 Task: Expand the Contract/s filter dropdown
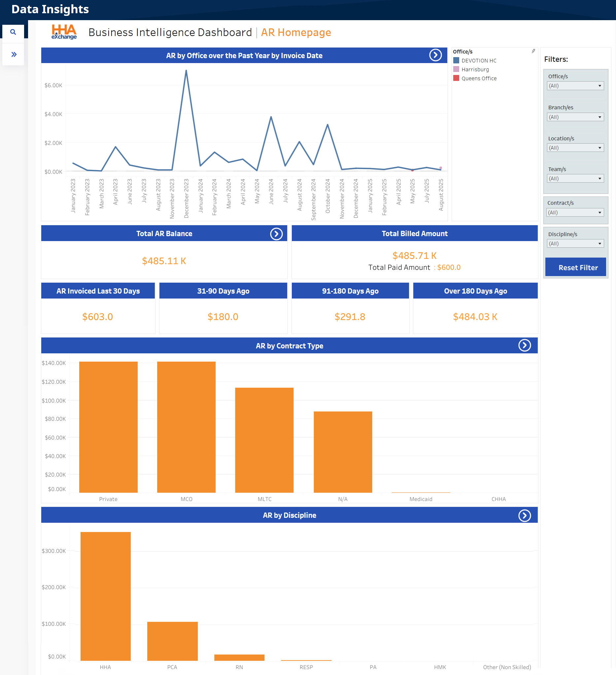[x=574, y=212]
